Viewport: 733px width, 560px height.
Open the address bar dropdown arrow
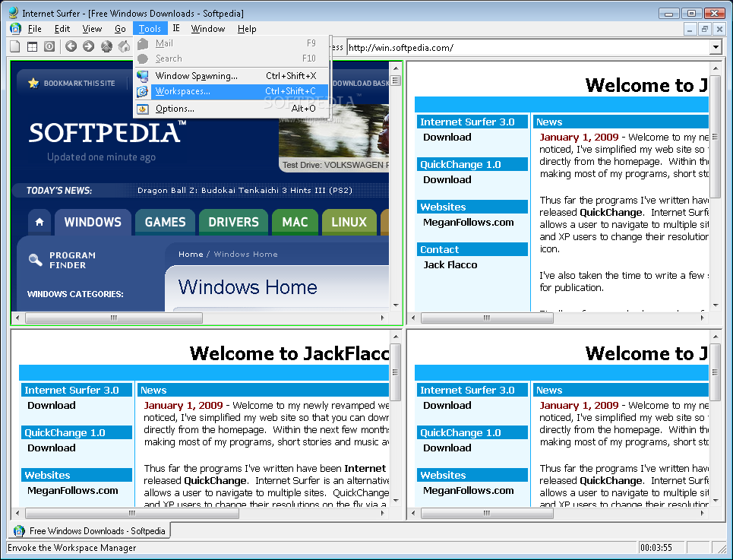point(716,47)
